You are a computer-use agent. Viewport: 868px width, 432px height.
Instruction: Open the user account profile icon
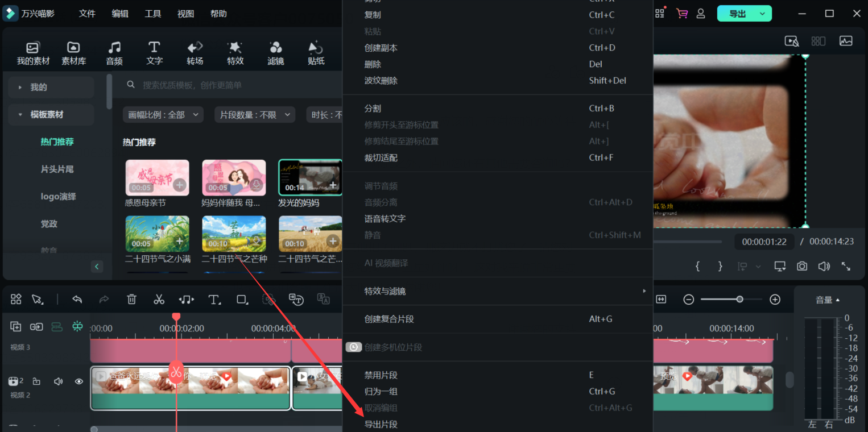[701, 13]
